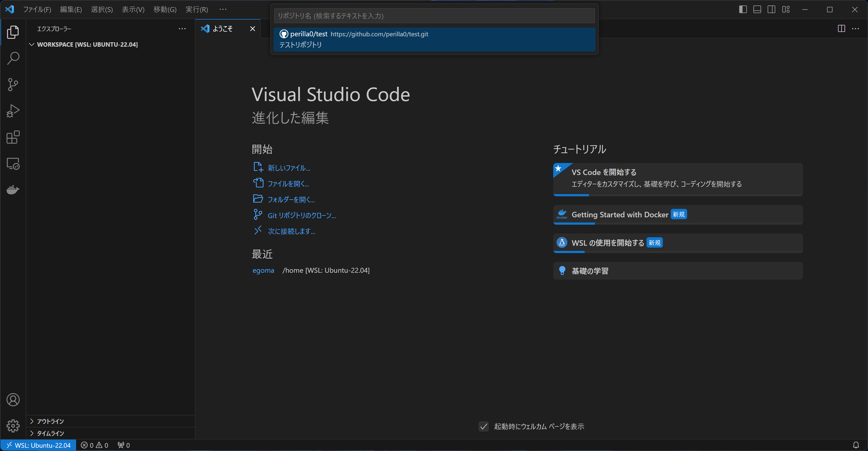Click the notifications bell in the status bar

click(856, 445)
